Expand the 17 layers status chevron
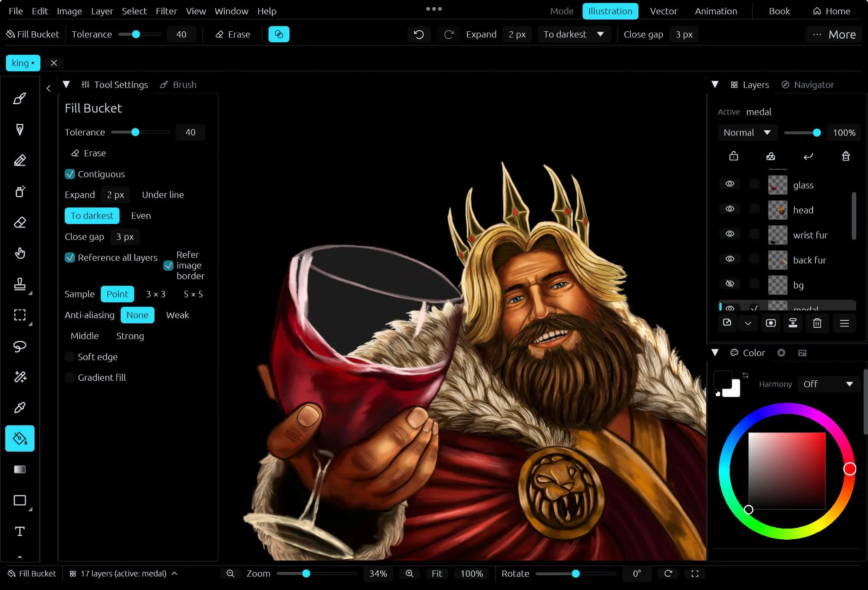Viewport: 868px width, 590px height. [x=174, y=574]
